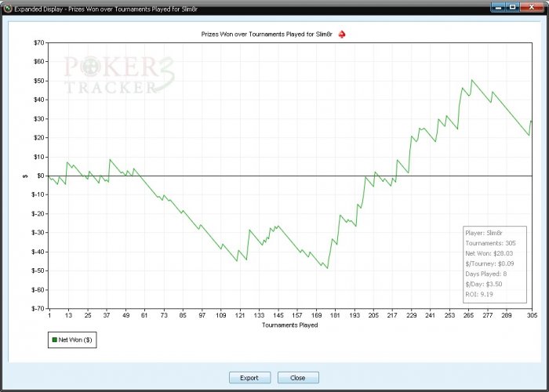This screenshot has height=392, width=549.
Task: Maximize the Expanded Display window
Action: [513, 6]
